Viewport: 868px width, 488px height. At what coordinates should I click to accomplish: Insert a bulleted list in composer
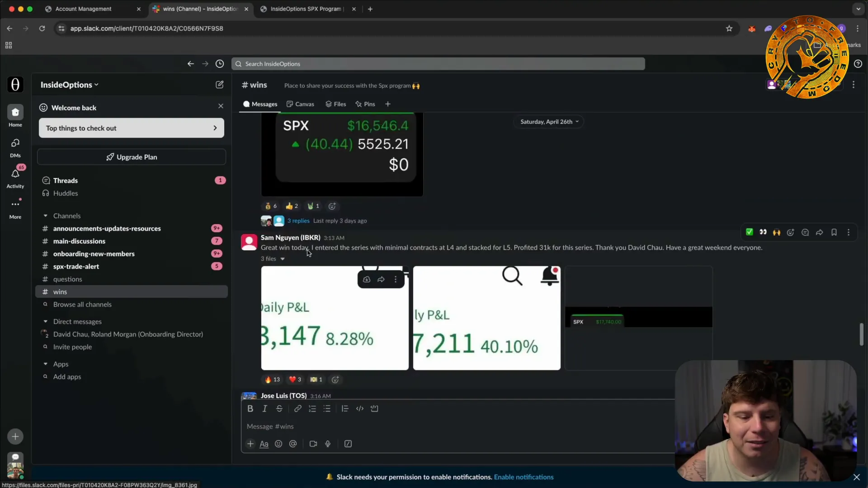327,408
